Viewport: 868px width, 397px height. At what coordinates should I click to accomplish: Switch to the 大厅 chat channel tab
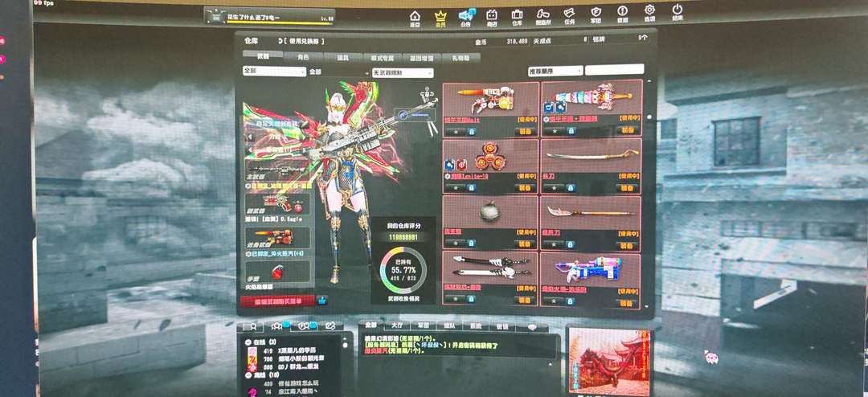(x=397, y=326)
